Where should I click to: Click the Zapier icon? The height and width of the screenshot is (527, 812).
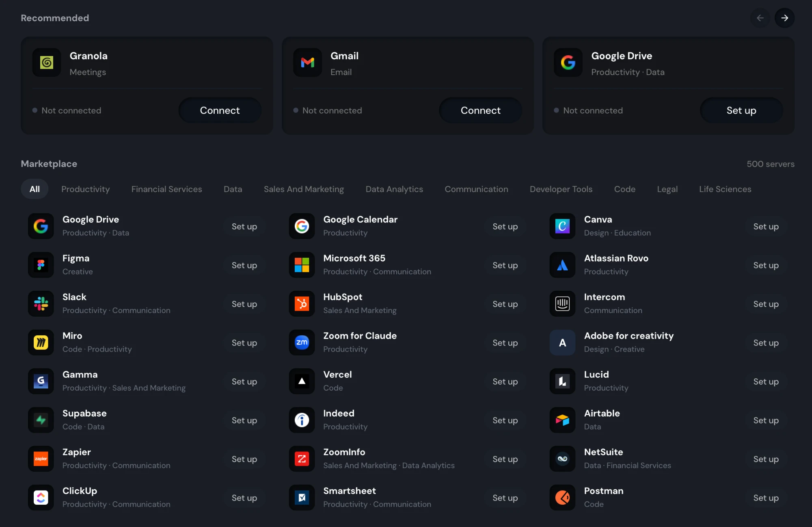click(41, 459)
